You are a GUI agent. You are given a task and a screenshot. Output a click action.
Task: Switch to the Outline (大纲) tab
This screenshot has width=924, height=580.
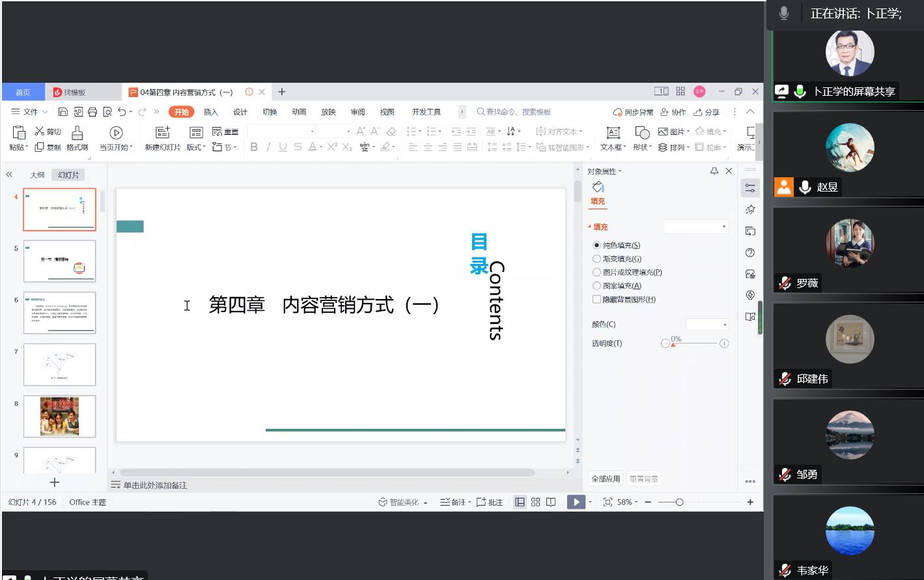tap(37, 175)
